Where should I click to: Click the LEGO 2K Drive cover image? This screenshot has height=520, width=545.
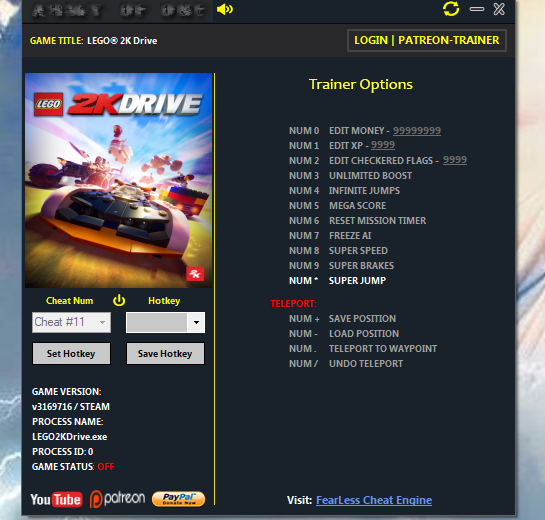pos(119,180)
